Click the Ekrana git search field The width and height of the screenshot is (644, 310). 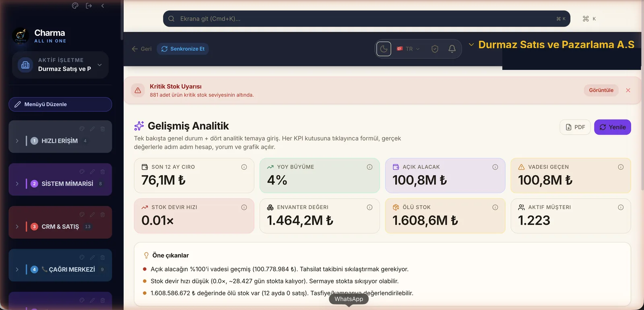pyautogui.click(x=367, y=19)
